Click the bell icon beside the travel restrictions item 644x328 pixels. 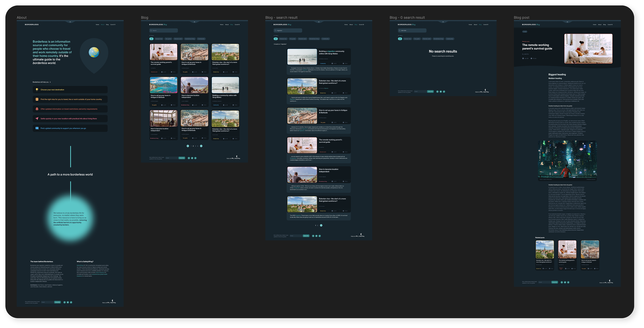click(37, 109)
